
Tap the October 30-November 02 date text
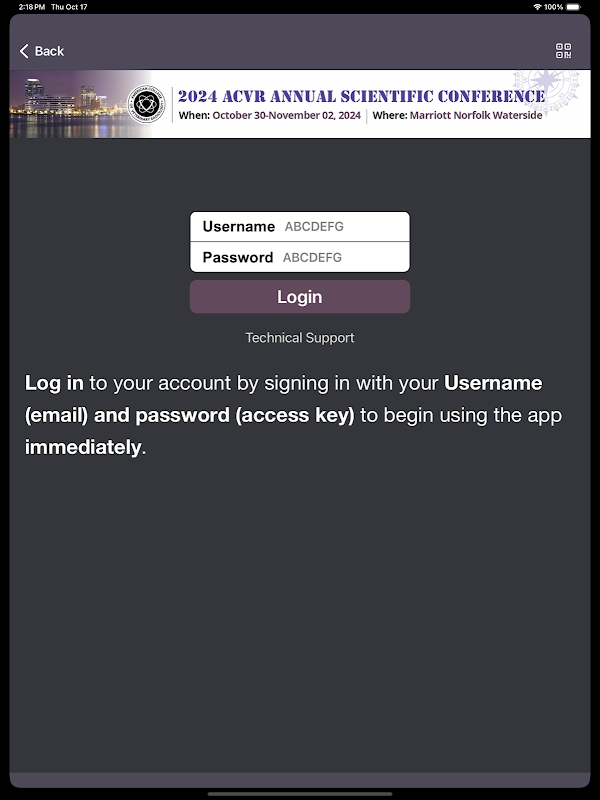point(287,115)
